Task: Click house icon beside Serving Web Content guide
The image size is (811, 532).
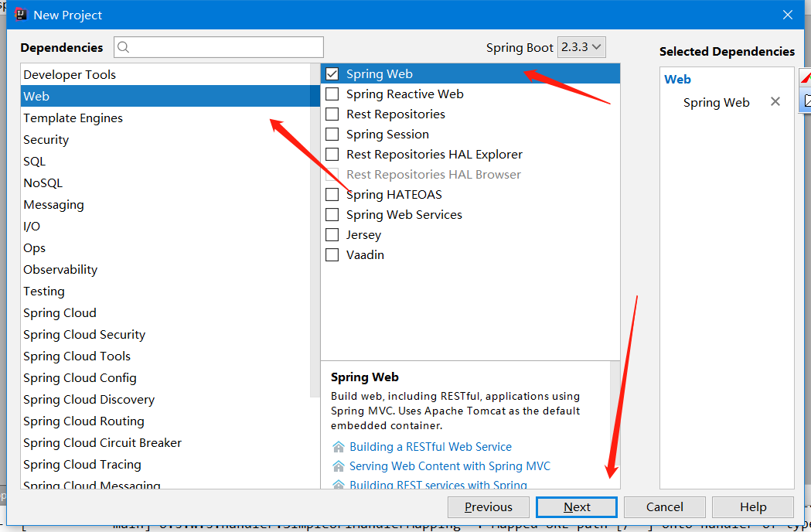Action: click(x=339, y=466)
